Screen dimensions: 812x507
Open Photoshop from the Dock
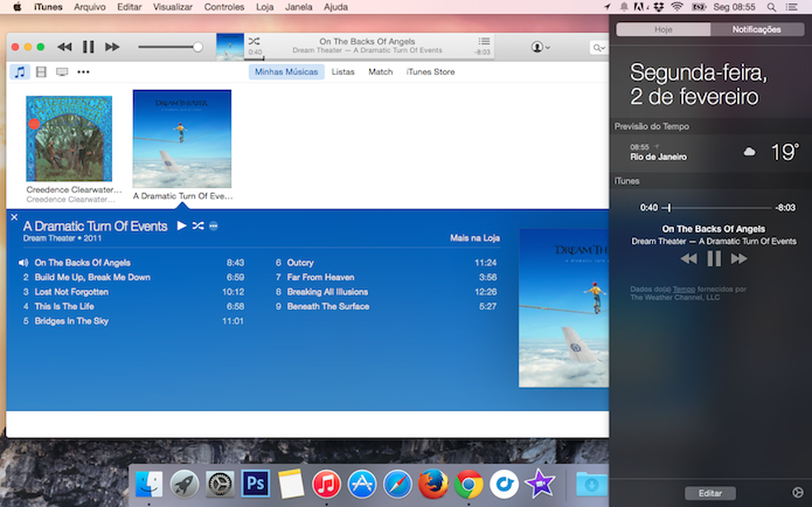(x=255, y=485)
